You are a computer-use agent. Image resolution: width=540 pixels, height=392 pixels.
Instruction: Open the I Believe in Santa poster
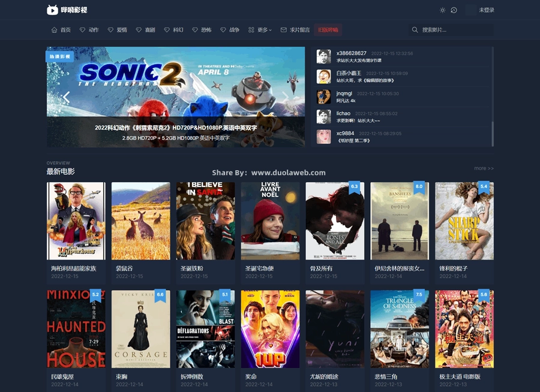pos(206,221)
